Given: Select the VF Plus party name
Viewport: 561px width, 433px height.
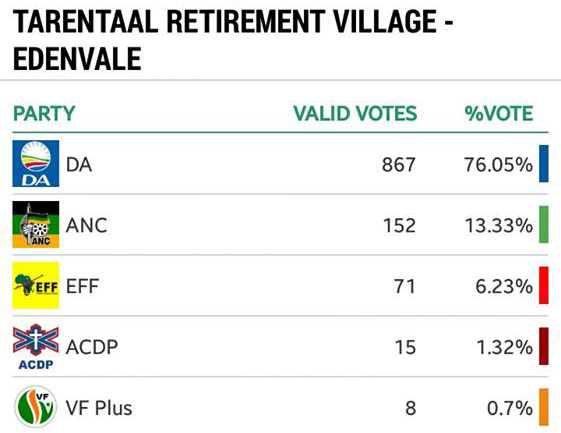Looking at the screenshot, I should tap(99, 408).
